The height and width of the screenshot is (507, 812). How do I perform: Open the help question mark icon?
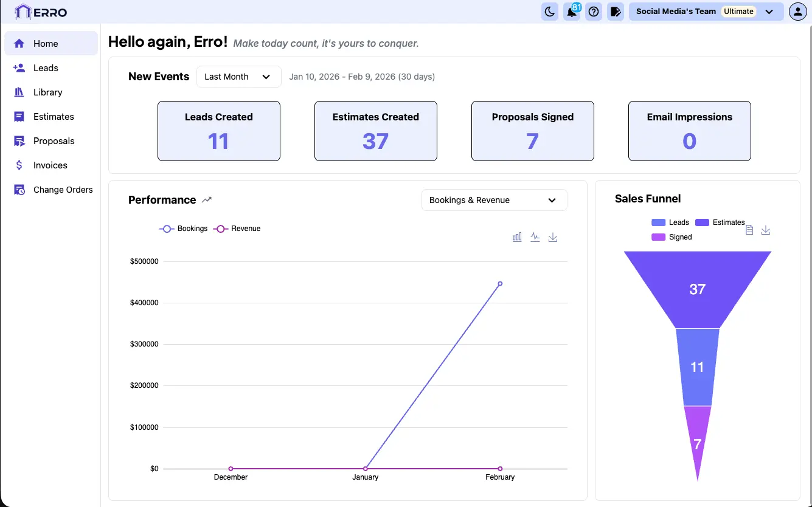593,11
